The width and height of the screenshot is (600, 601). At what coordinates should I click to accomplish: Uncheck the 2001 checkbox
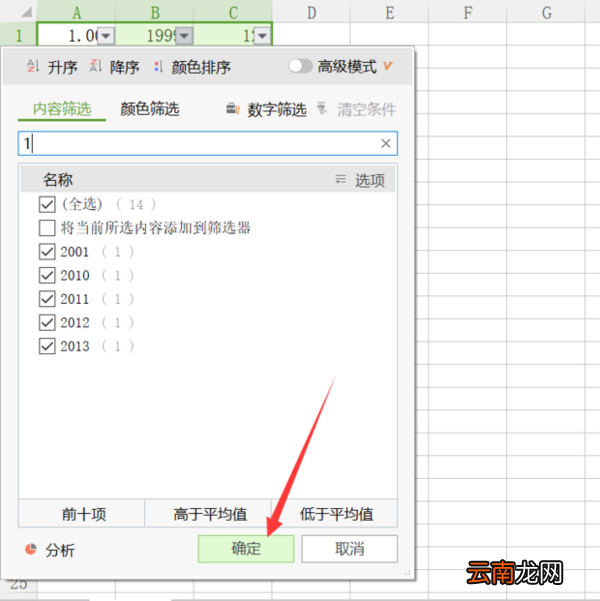(47, 252)
